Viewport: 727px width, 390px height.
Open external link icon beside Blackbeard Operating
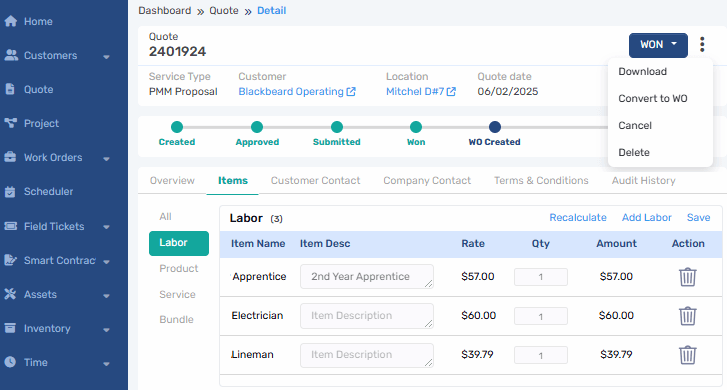pos(351,92)
